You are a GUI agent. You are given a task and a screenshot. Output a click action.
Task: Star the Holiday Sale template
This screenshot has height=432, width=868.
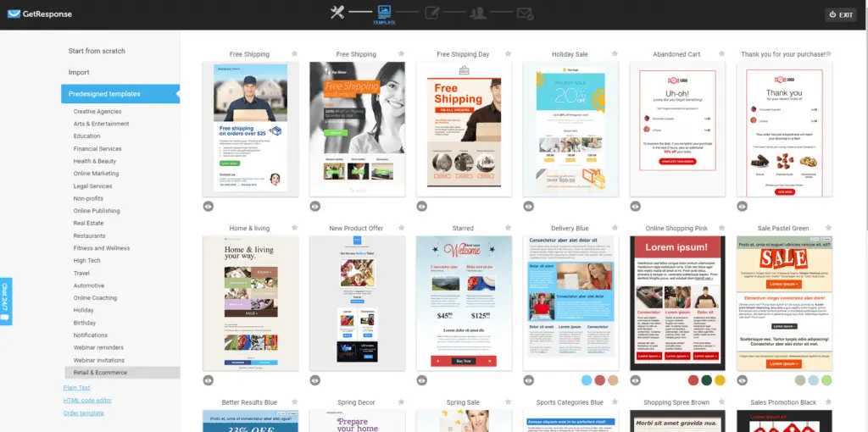coord(615,53)
